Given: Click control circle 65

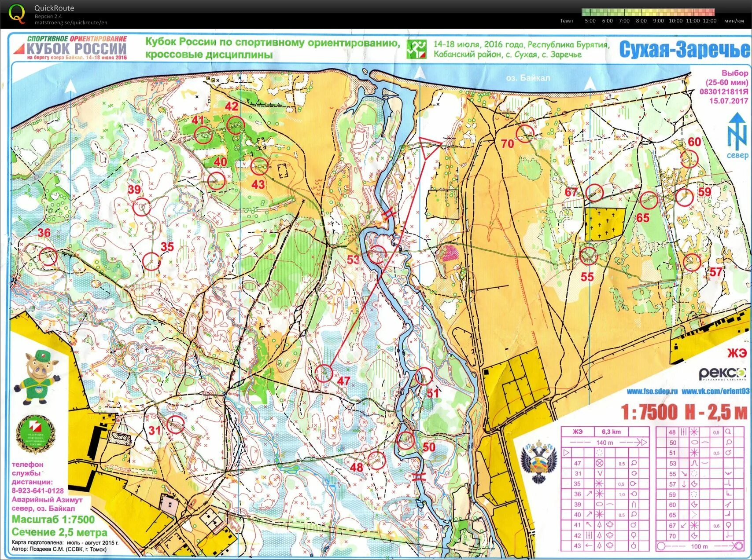Looking at the screenshot, I should 649,201.
